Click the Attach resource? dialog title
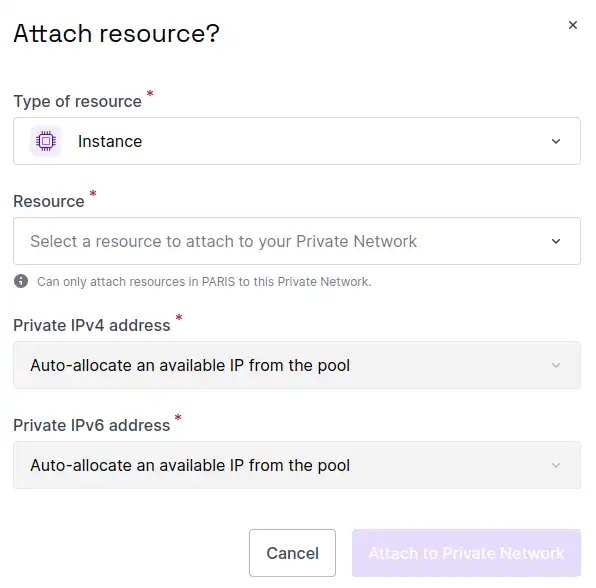The image size is (596, 588). coord(116,33)
